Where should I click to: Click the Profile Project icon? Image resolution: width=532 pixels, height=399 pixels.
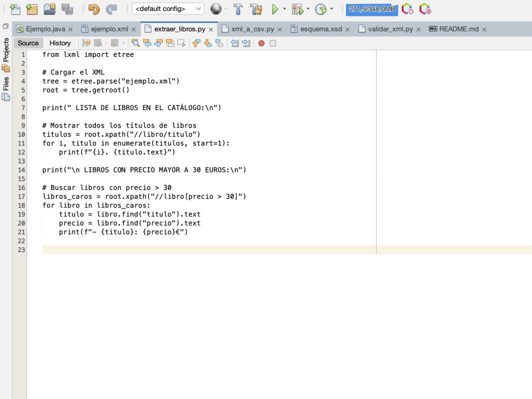(321, 9)
